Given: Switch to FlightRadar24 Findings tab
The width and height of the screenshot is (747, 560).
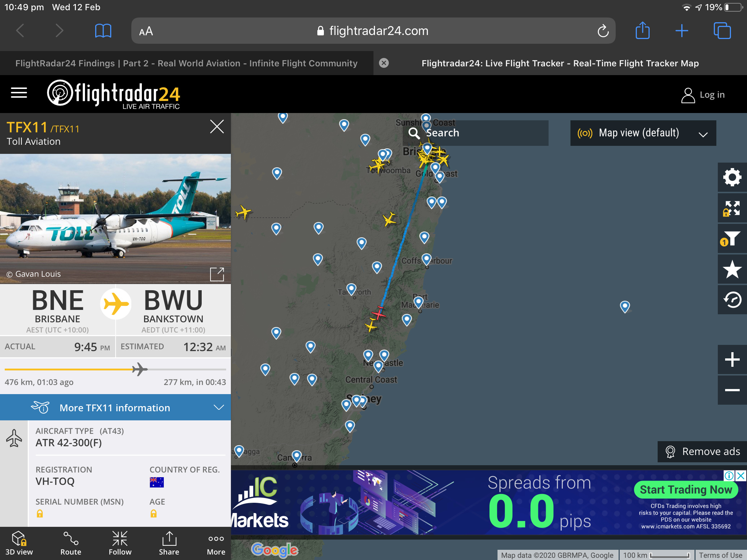Looking at the screenshot, I should click(186, 63).
